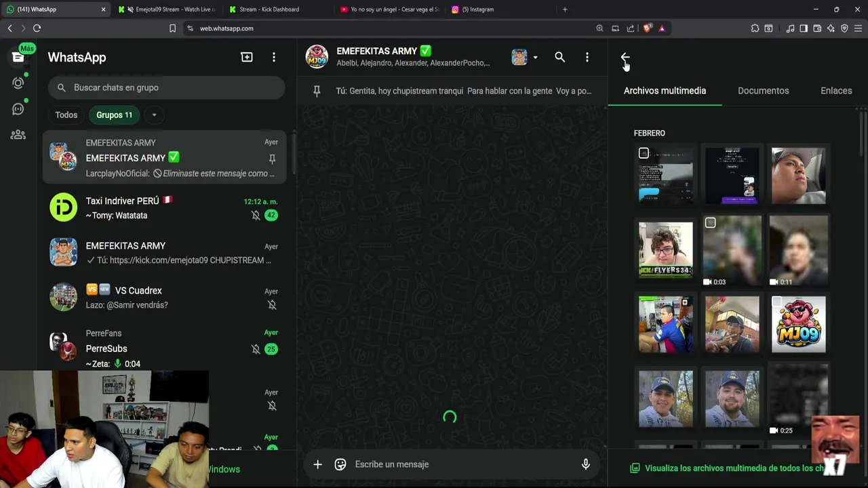Image resolution: width=868 pixels, height=488 pixels.
Task: Open man in cap selfie thumbnail in first row
Action: point(798,176)
